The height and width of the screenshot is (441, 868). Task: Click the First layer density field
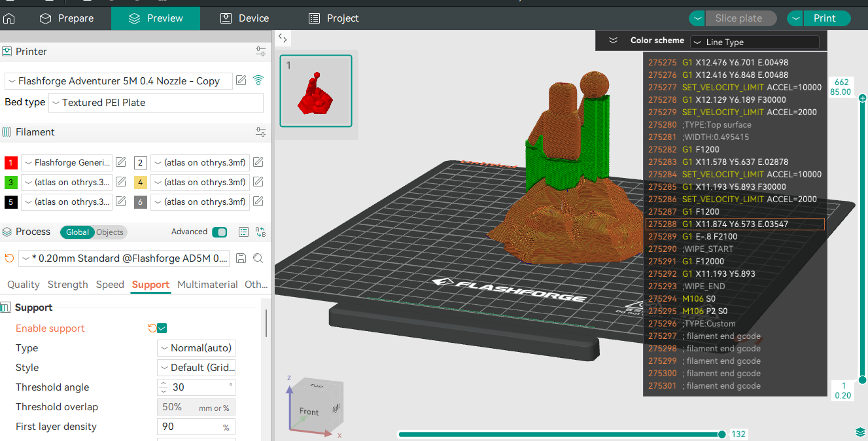click(x=196, y=427)
